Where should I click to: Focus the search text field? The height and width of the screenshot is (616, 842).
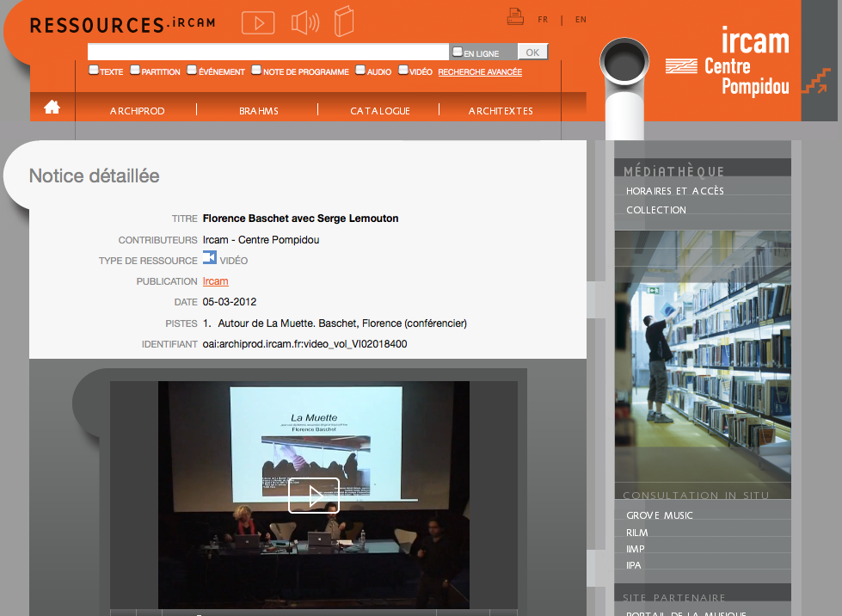click(268, 52)
